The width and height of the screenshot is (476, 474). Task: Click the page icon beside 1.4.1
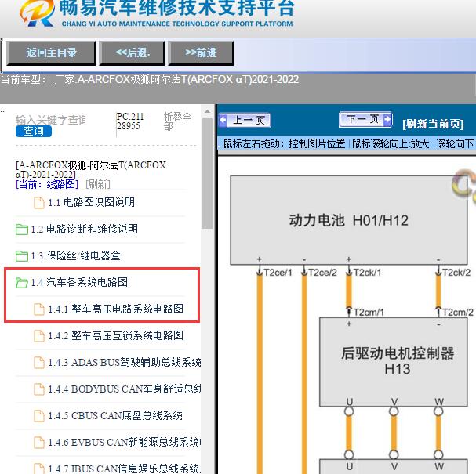pos(39,309)
